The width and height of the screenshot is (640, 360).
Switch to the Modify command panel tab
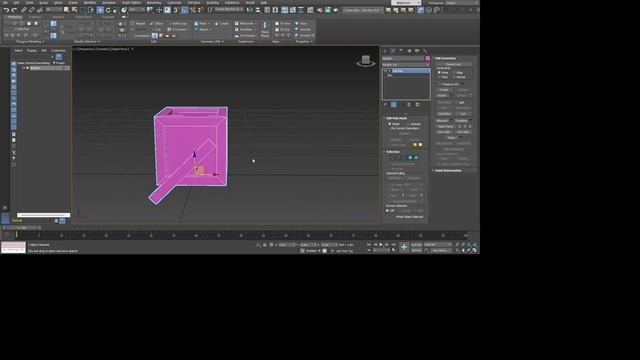(x=393, y=51)
